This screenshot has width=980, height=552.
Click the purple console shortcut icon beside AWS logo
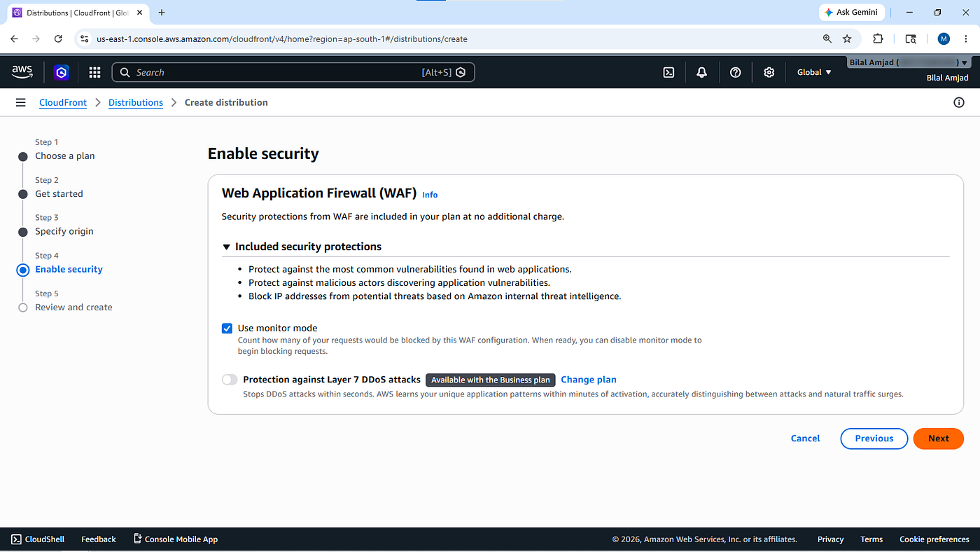(x=62, y=72)
